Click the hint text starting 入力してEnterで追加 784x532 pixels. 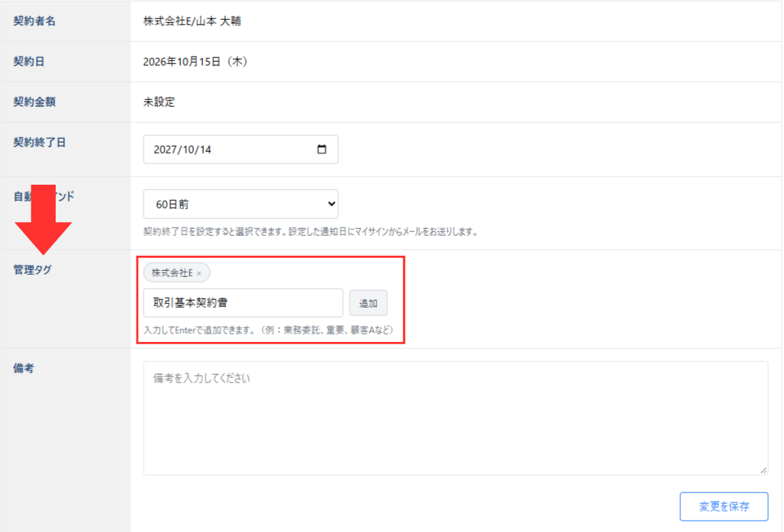(269, 330)
